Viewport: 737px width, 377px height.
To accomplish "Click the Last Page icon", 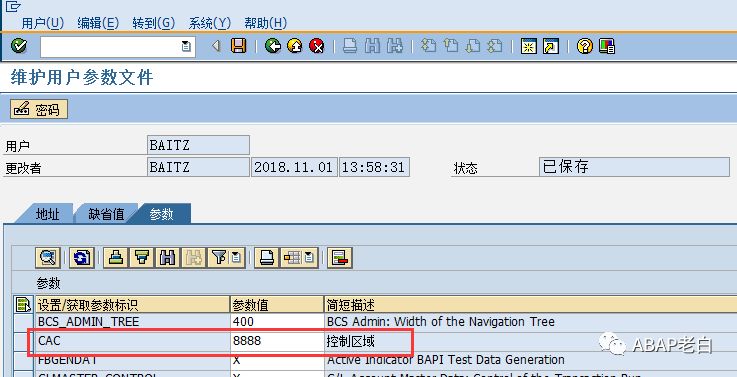I will (495, 46).
